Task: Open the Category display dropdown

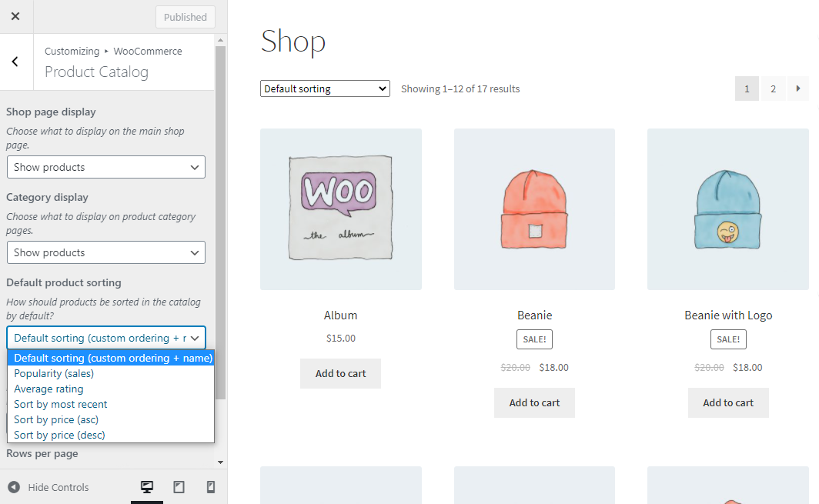Action: (x=105, y=252)
